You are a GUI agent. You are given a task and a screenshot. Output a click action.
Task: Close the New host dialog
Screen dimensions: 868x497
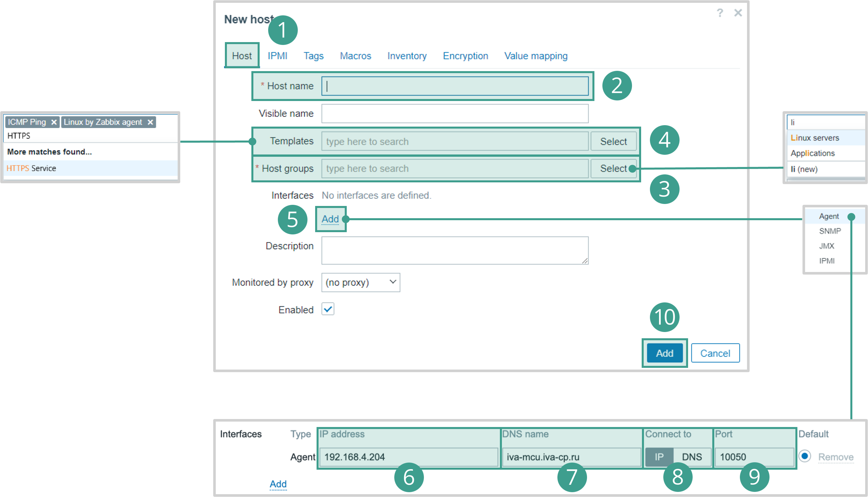point(738,13)
